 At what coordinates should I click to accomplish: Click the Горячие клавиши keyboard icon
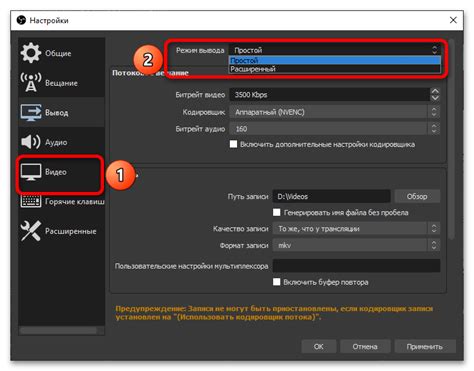31,201
